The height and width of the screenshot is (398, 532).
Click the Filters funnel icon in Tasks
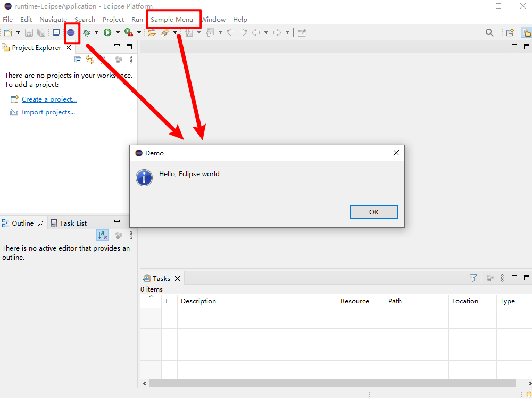tap(473, 278)
